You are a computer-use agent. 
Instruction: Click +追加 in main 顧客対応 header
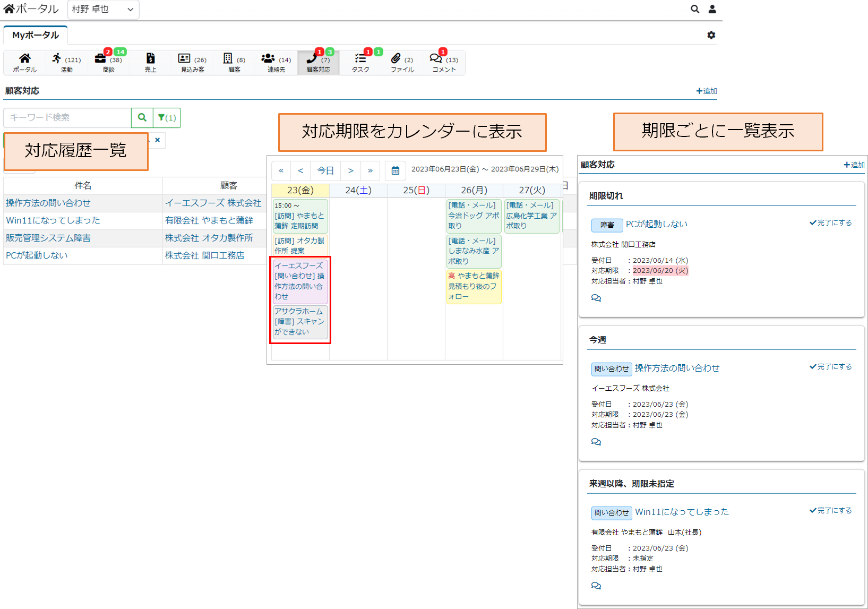707,91
